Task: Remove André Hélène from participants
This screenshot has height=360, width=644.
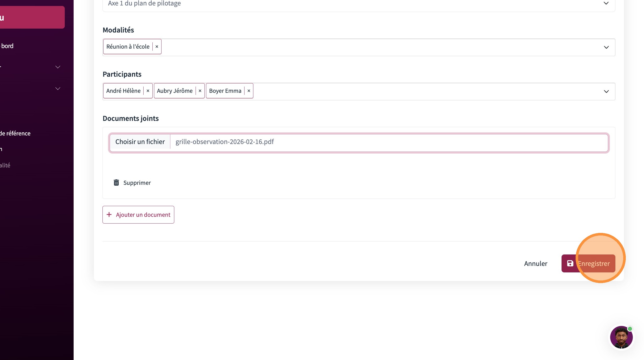Action: (148, 91)
